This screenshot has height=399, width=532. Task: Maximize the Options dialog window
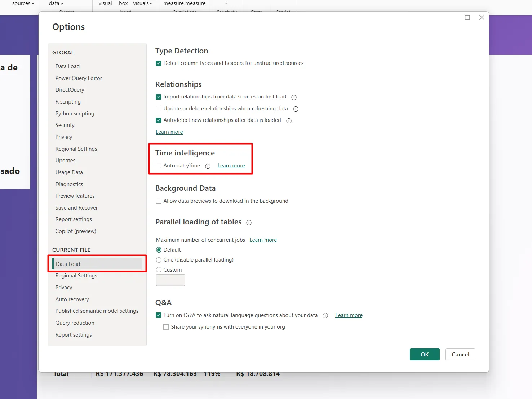click(467, 17)
